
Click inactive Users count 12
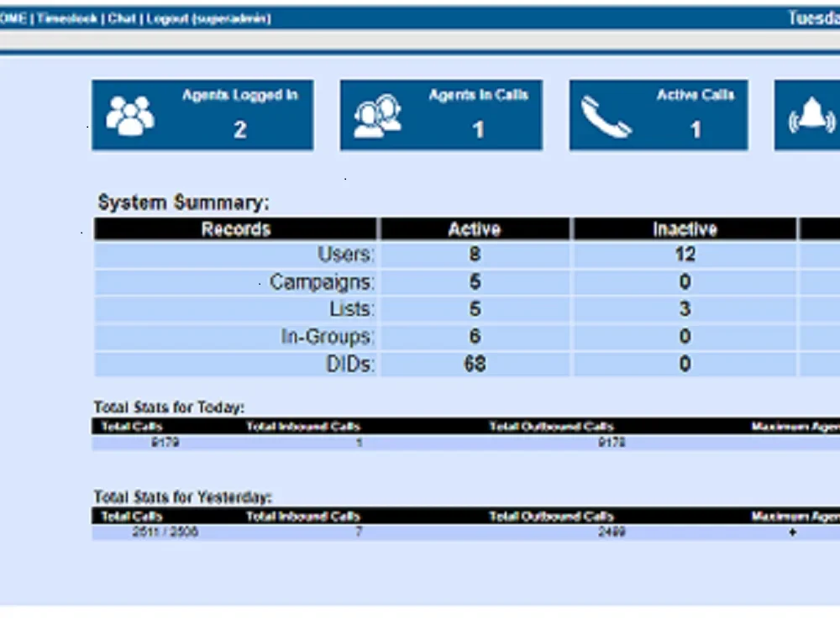tap(685, 255)
